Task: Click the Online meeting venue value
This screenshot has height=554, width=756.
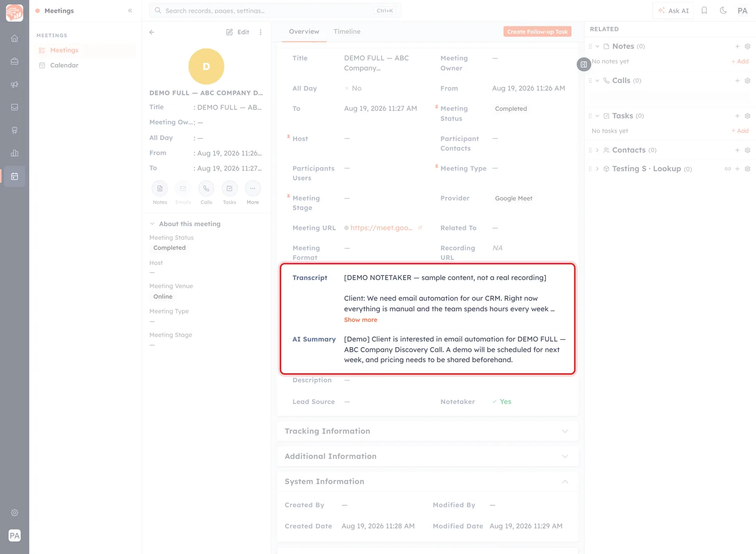Action: tap(163, 297)
